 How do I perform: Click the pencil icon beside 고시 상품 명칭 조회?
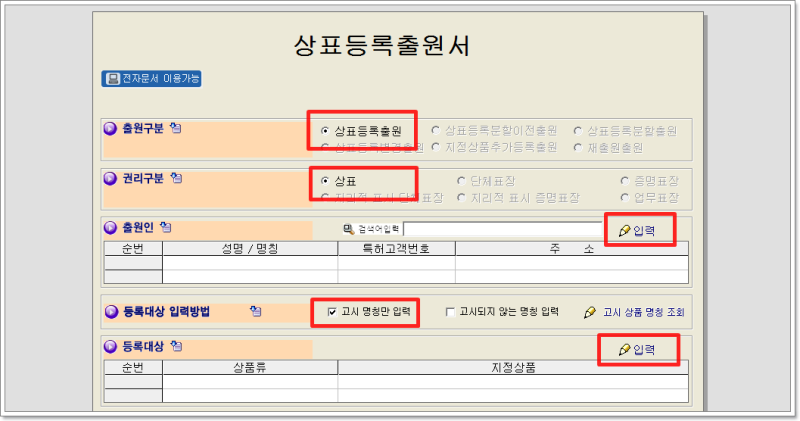point(590,312)
